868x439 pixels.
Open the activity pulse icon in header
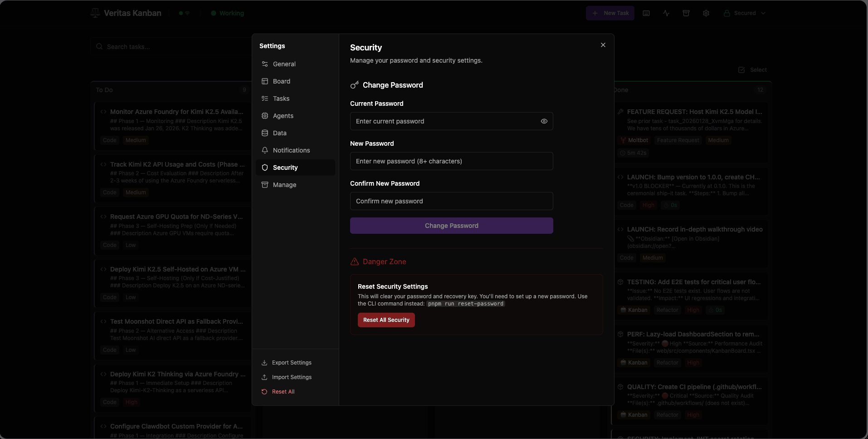(666, 13)
